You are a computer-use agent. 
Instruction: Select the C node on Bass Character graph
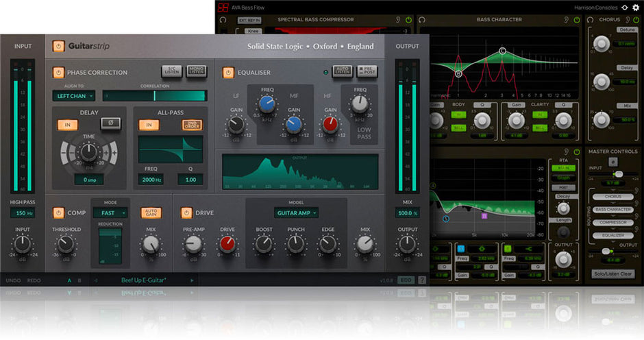502,51
